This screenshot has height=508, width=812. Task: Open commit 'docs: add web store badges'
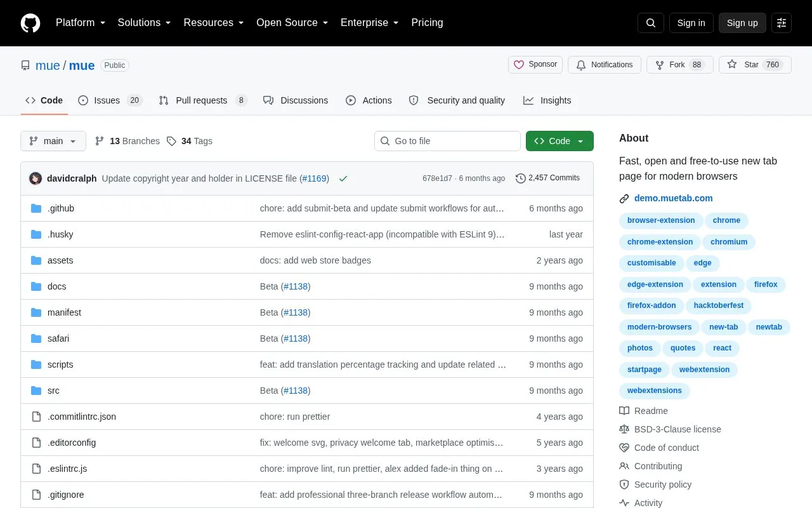(x=315, y=260)
